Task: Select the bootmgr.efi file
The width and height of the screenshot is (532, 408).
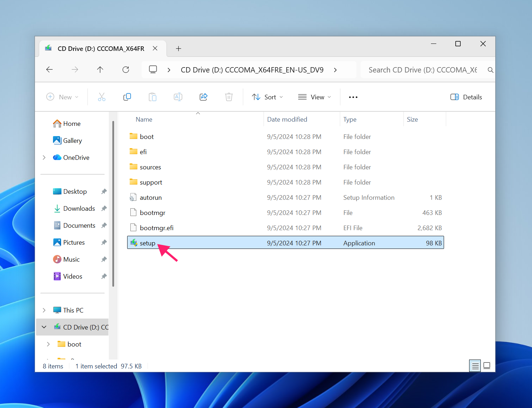Action: [x=285, y=228]
